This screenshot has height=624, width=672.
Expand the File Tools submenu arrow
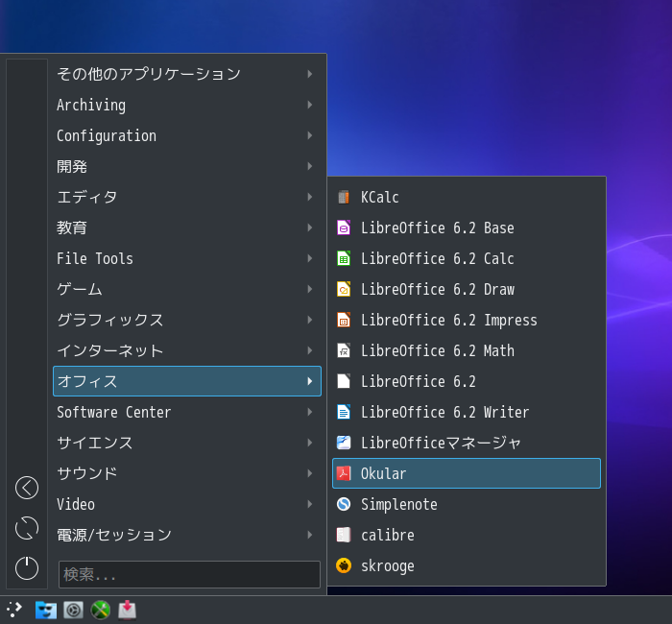tap(310, 258)
